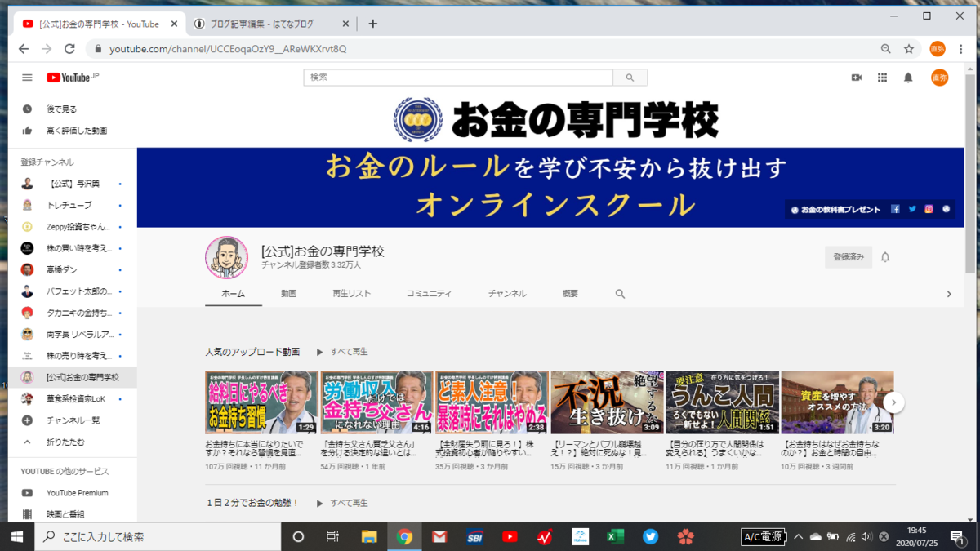Open the YouTube hamburger guide menu
The height and width of the screenshot is (551, 980).
27,78
